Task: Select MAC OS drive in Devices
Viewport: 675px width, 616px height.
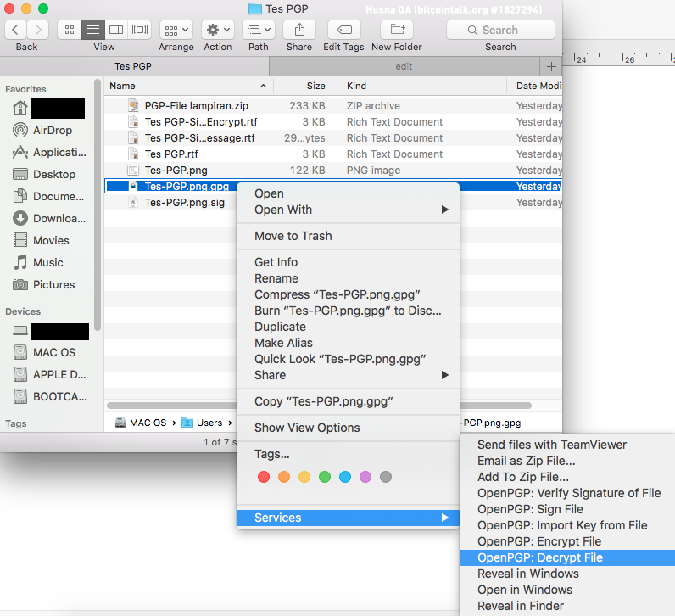Action: click(44, 352)
